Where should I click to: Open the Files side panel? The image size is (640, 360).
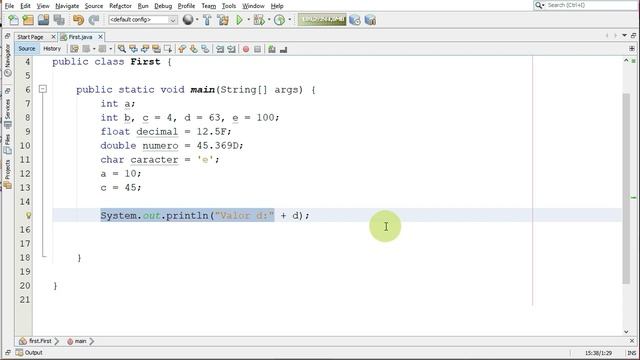[7, 143]
